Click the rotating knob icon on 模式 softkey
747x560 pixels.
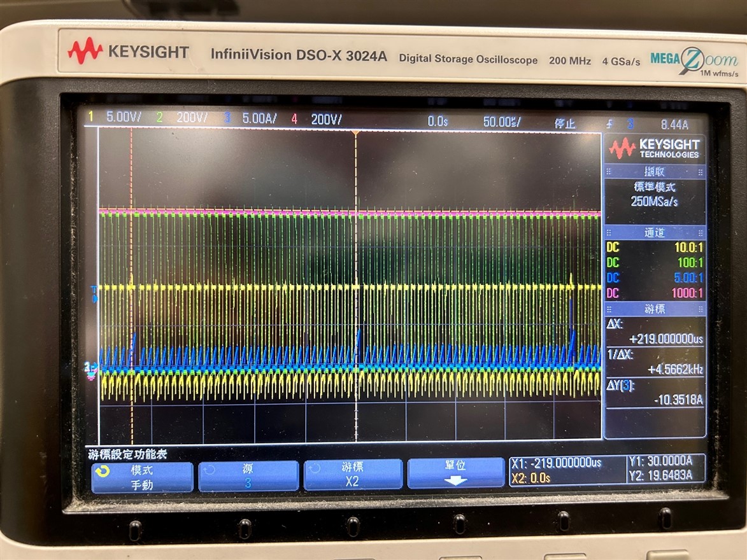tap(102, 472)
